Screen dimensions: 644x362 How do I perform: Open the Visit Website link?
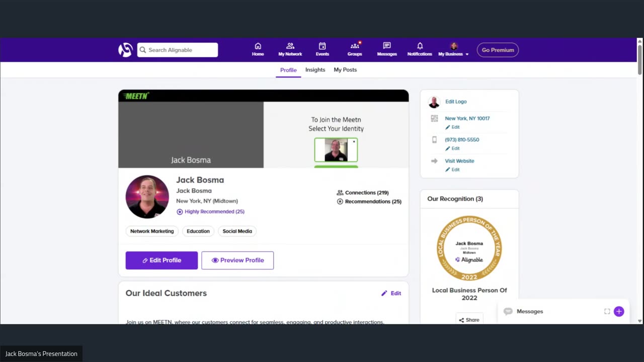coord(459,161)
